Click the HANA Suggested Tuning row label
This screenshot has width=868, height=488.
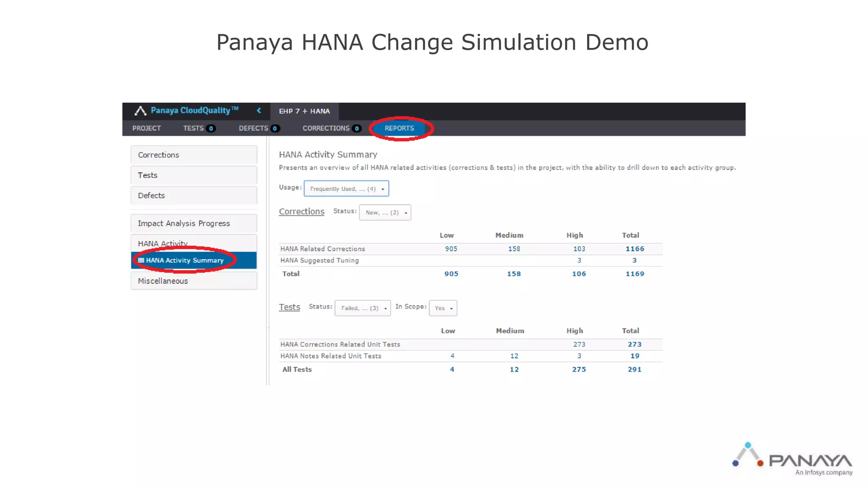pos(320,261)
